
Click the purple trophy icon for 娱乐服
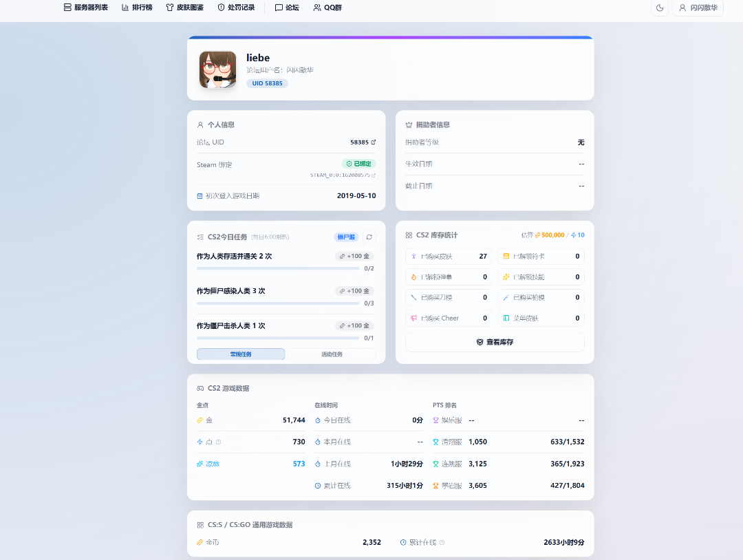tap(435, 421)
